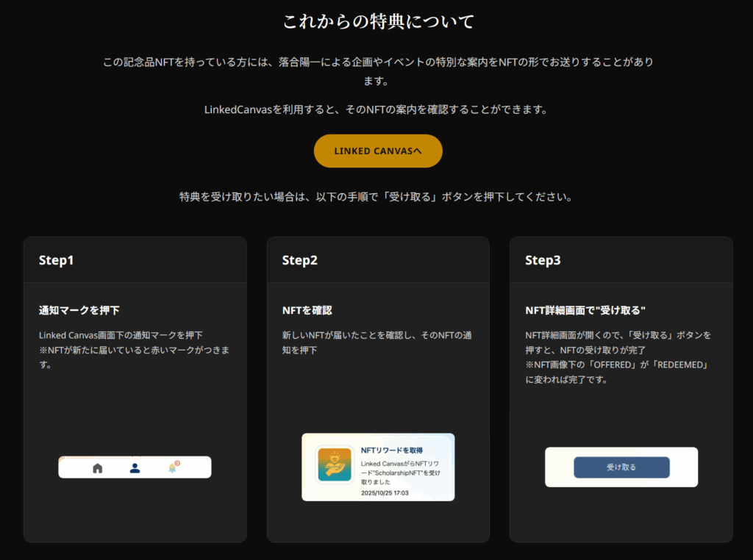Click the Step3 OFFERED to REDEEMED note
The width and height of the screenshot is (753, 560).
(621, 371)
